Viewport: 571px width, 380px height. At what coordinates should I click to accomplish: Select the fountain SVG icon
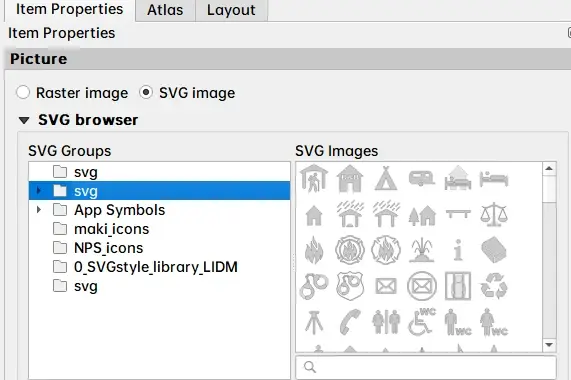[422, 250]
